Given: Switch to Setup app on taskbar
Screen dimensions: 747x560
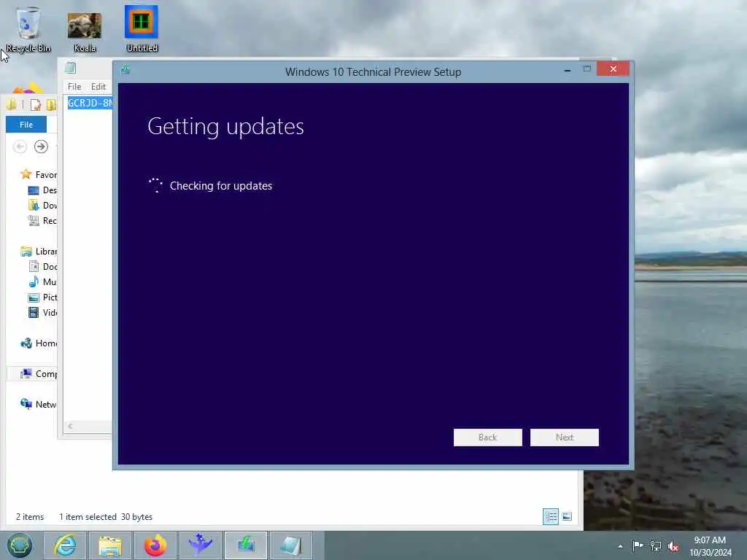Looking at the screenshot, I should (246, 545).
